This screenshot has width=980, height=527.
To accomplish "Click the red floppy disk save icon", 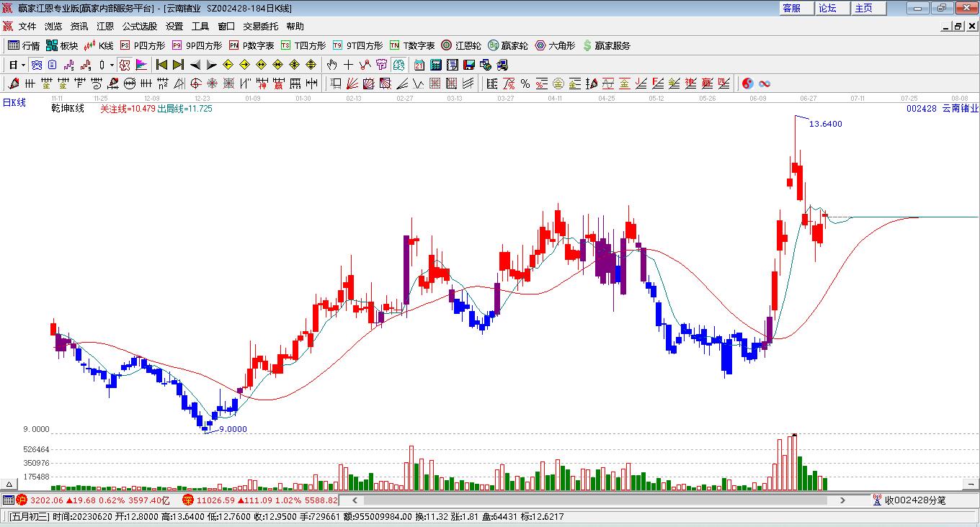I will click(x=468, y=65).
